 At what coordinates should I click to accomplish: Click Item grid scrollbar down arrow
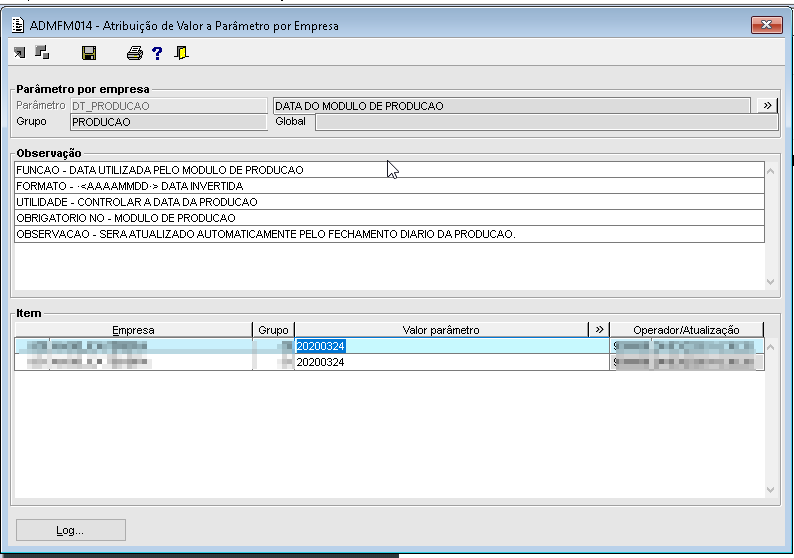(771, 490)
